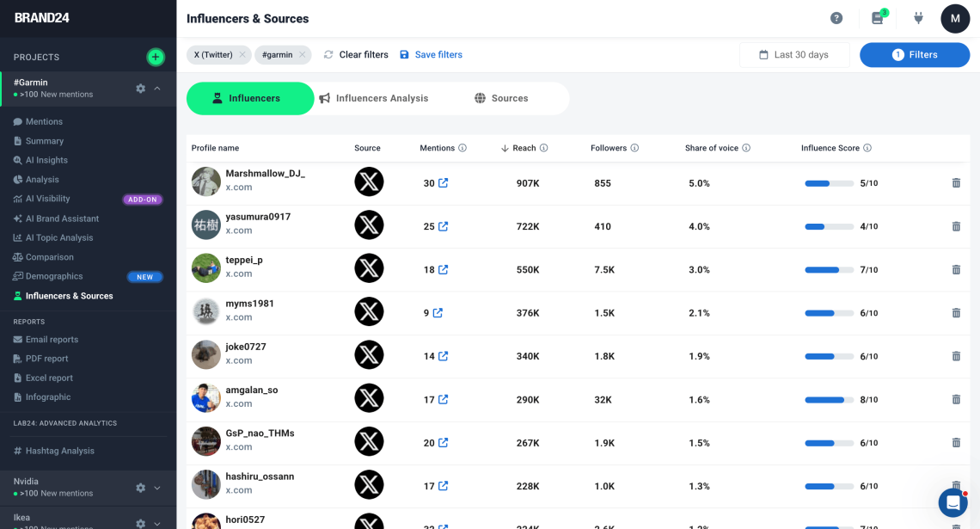The height and width of the screenshot is (529, 980).
Task: Collapse the #Garmin project menu
Action: (157, 89)
